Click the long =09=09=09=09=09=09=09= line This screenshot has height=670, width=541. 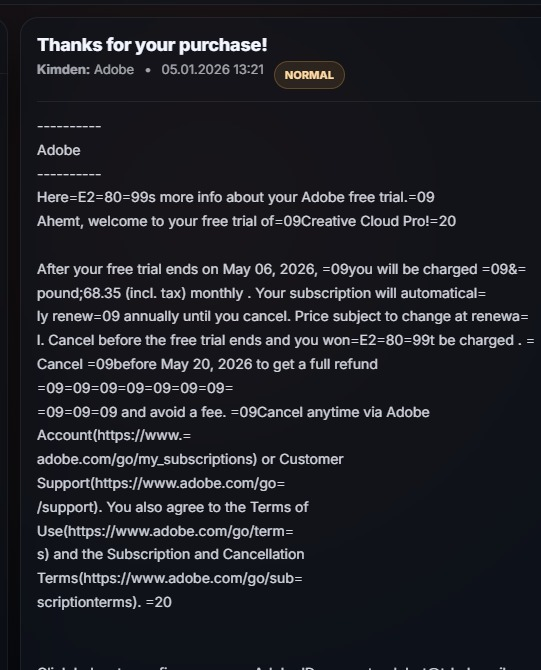(135, 388)
